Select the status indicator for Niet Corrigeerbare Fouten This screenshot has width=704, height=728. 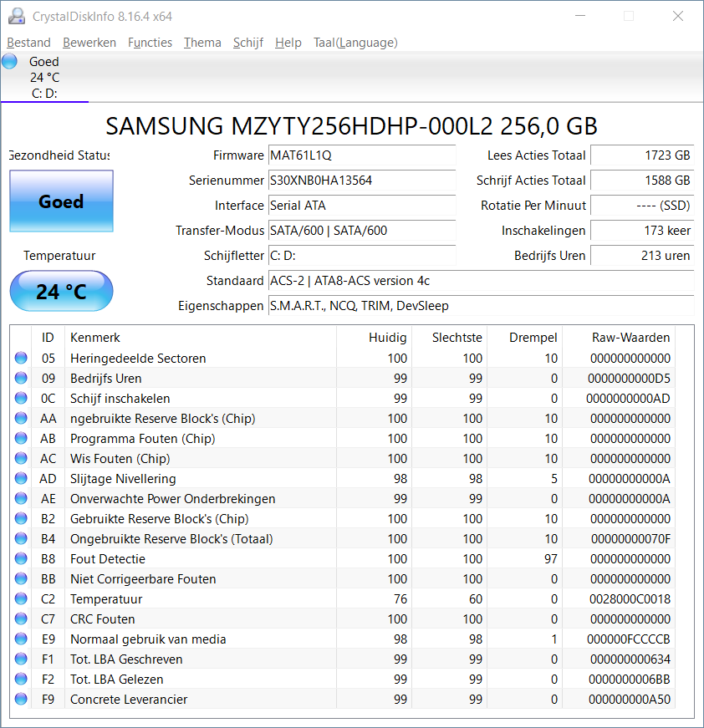20,578
